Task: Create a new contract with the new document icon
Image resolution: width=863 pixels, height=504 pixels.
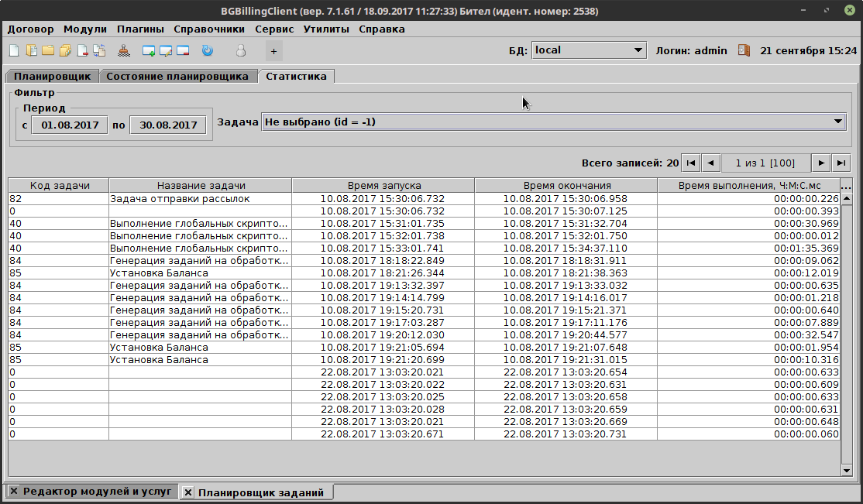Action: click(x=14, y=50)
